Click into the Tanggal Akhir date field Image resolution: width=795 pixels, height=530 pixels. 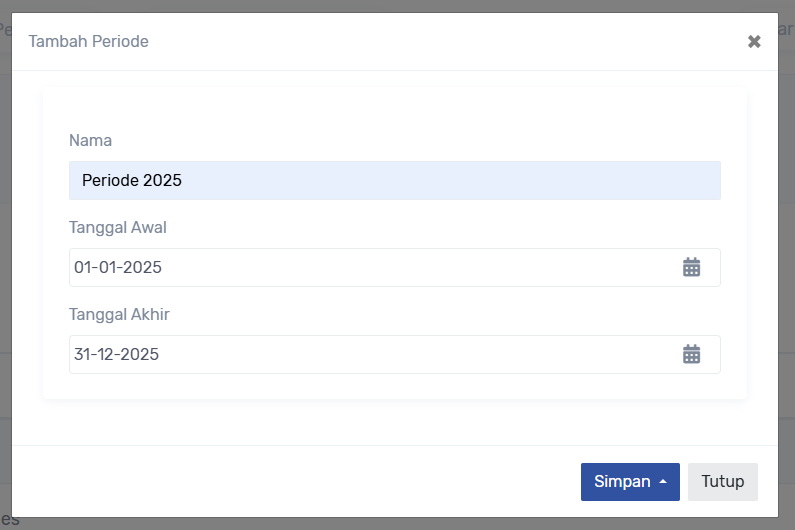click(x=370, y=354)
